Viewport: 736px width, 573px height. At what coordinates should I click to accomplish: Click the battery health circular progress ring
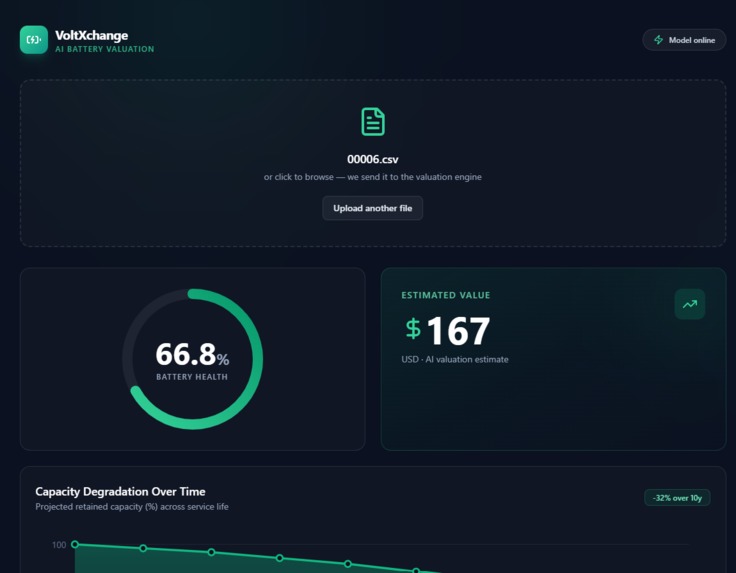[x=192, y=359]
